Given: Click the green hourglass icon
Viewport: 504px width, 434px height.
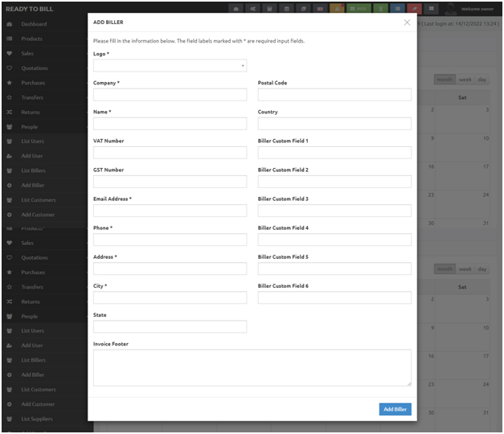Looking at the screenshot, I should pyautogui.click(x=380, y=9).
